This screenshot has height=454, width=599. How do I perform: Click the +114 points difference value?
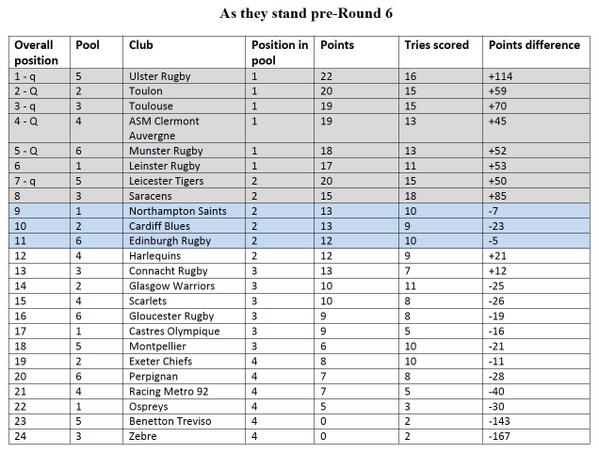[500, 76]
